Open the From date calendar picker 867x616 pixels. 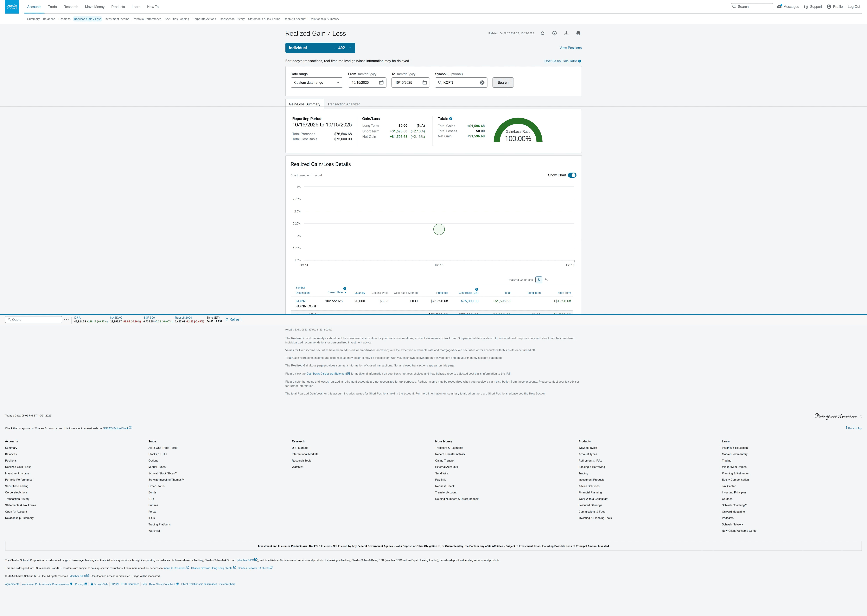pos(381,83)
